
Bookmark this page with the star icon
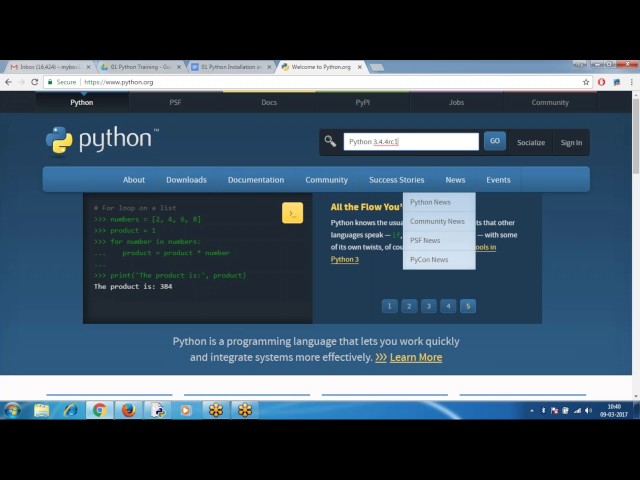pos(586,82)
